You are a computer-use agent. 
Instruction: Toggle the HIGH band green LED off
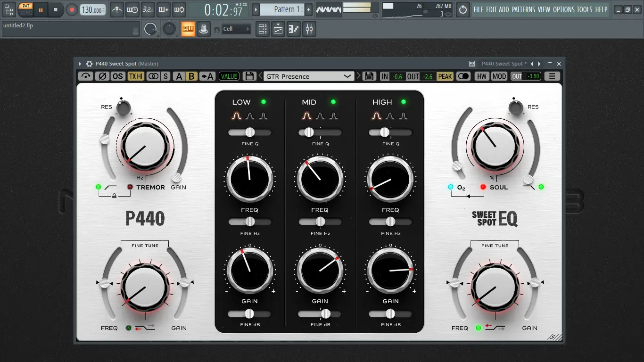point(403,101)
